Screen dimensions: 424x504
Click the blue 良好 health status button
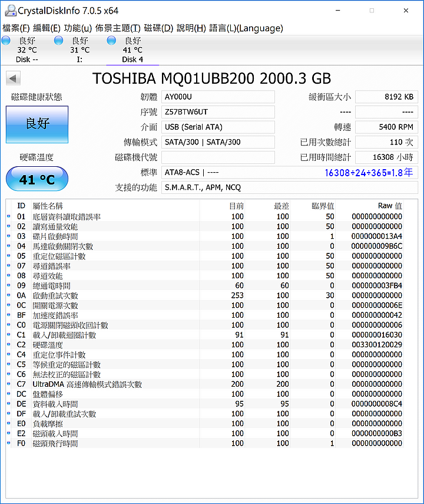click(37, 124)
